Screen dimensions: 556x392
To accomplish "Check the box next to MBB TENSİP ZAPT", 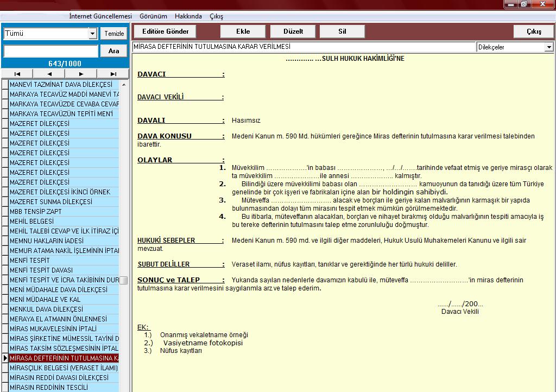I will [5, 212].
